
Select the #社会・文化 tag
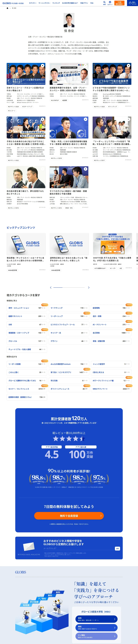pos(69,208)
